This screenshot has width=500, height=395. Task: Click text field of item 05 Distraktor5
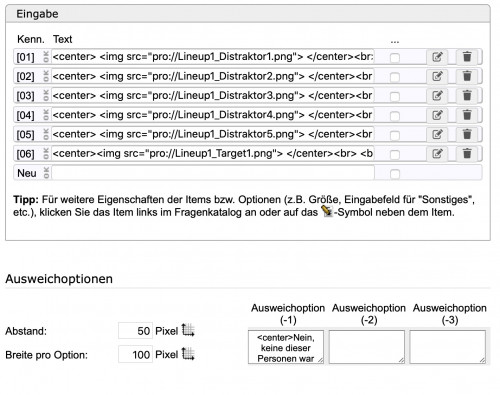click(x=213, y=134)
